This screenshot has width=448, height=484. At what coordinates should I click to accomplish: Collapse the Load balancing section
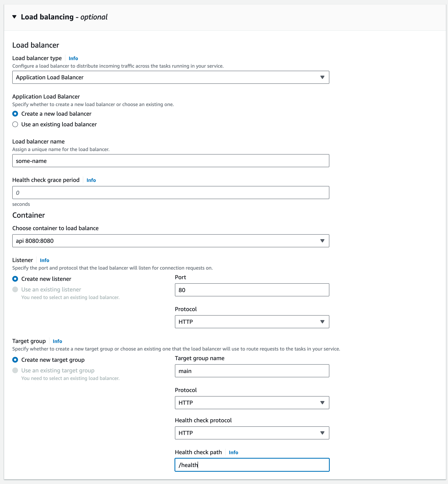14,17
